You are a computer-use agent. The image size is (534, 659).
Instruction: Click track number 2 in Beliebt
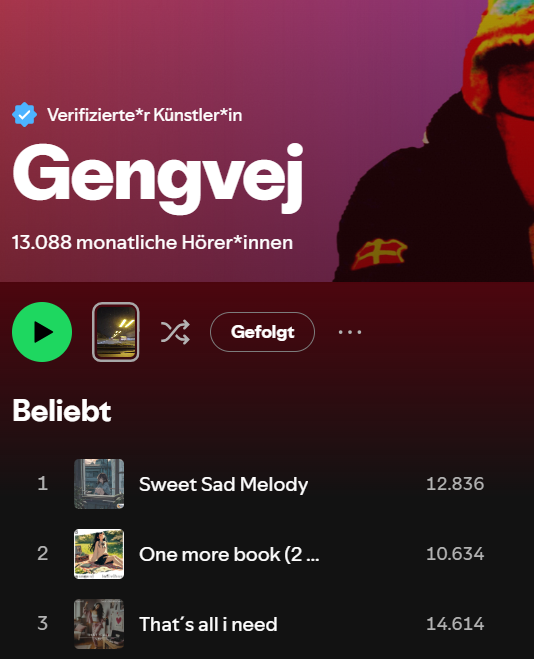[42, 554]
